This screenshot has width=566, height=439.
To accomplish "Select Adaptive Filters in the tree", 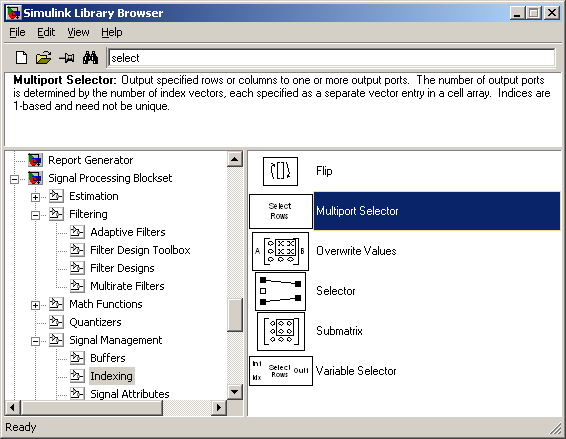I will coord(128,232).
